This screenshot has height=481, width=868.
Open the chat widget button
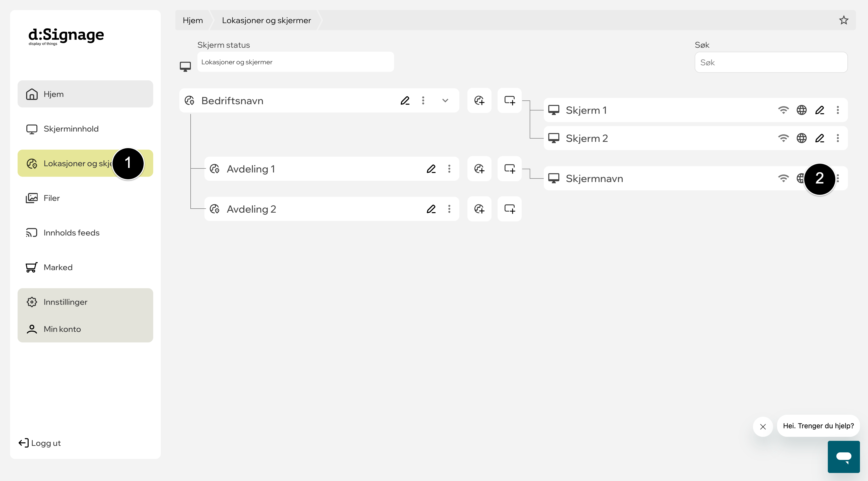tap(843, 457)
